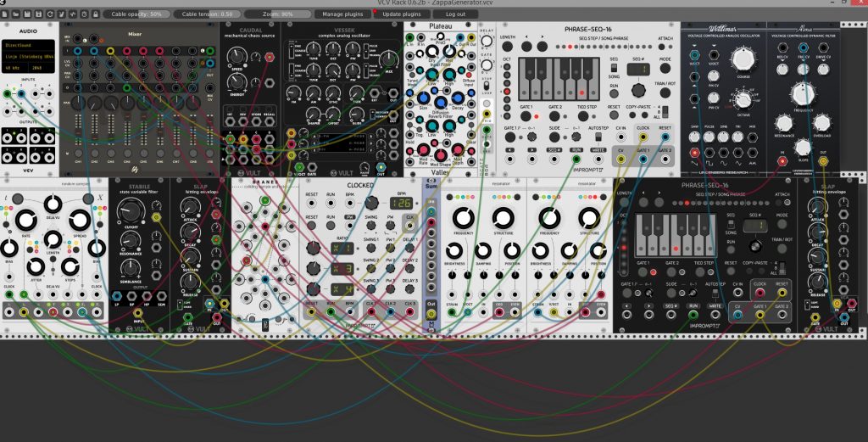Image resolution: width=868 pixels, height=442 pixels.
Task: Mute CH4 on the Mixer
Action: coord(127,154)
